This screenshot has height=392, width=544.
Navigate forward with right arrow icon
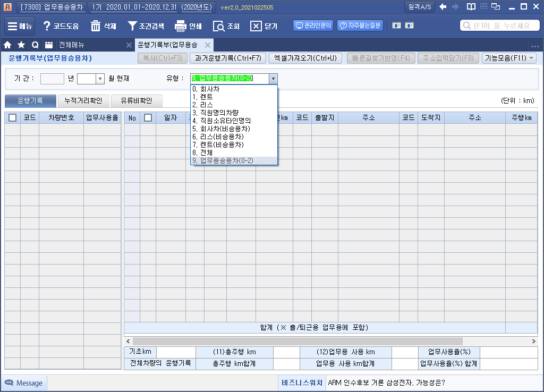coord(455,6)
